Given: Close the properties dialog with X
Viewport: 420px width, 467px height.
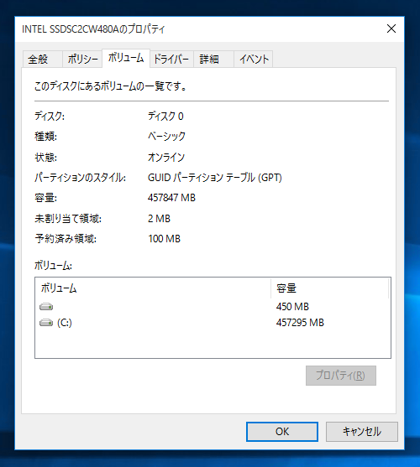Looking at the screenshot, I should (x=391, y=29).
